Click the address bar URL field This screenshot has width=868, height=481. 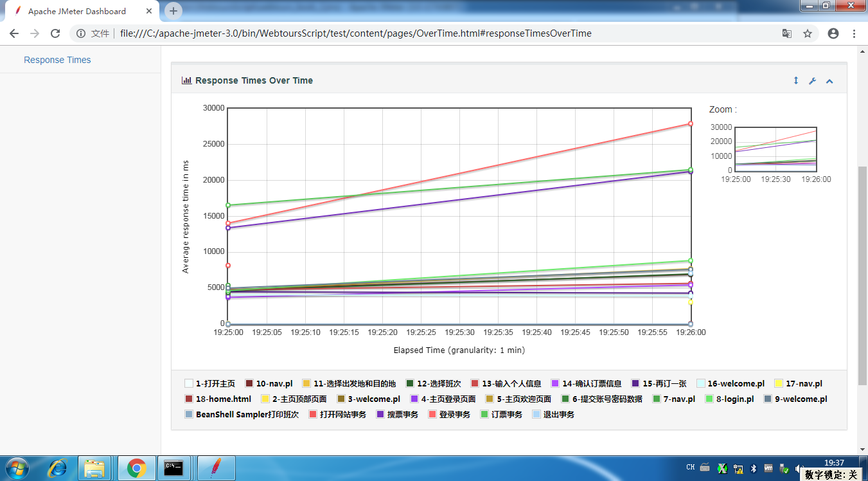(443, 33)
